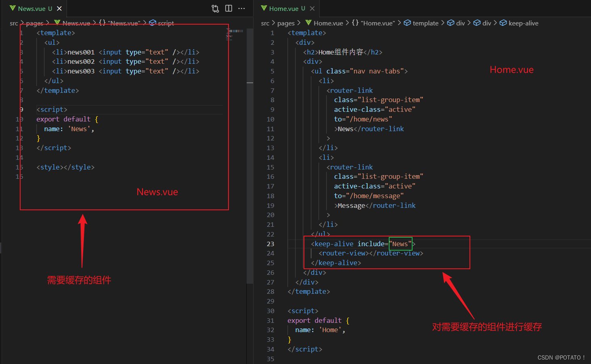Click 'export default {' in News.vue

[67, 119]
